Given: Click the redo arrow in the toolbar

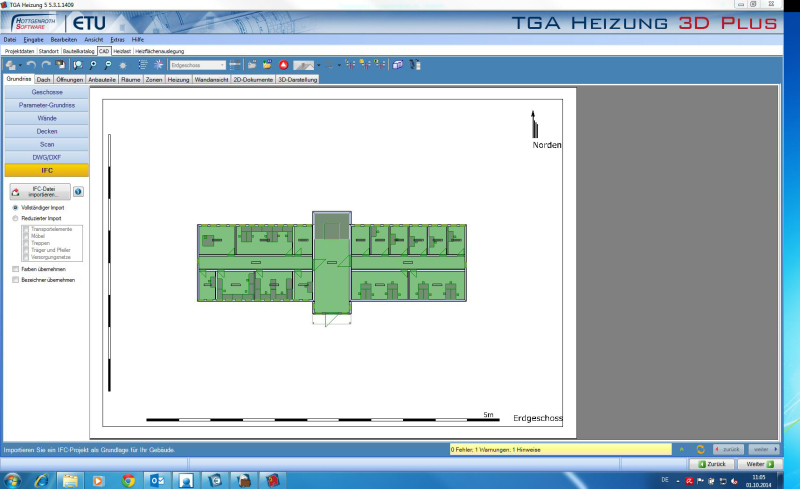Looking at the screenshot, I should click(x=46, y=65).
